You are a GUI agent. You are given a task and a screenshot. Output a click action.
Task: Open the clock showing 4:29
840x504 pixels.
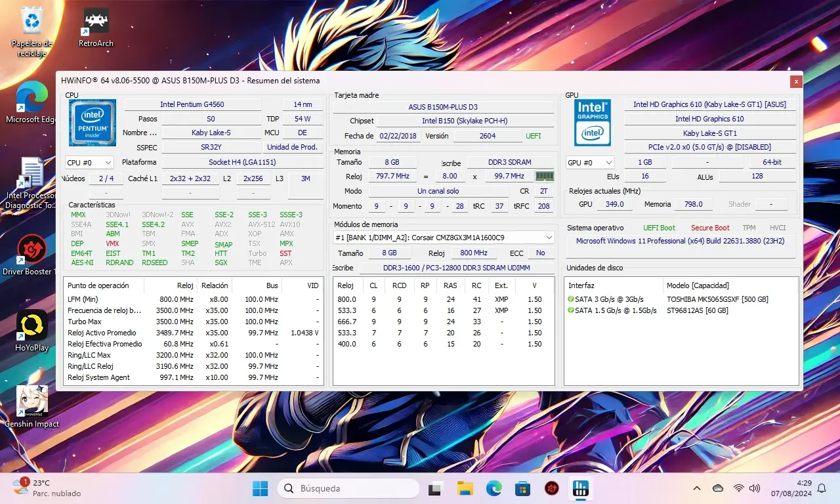(x=793, y=488)
